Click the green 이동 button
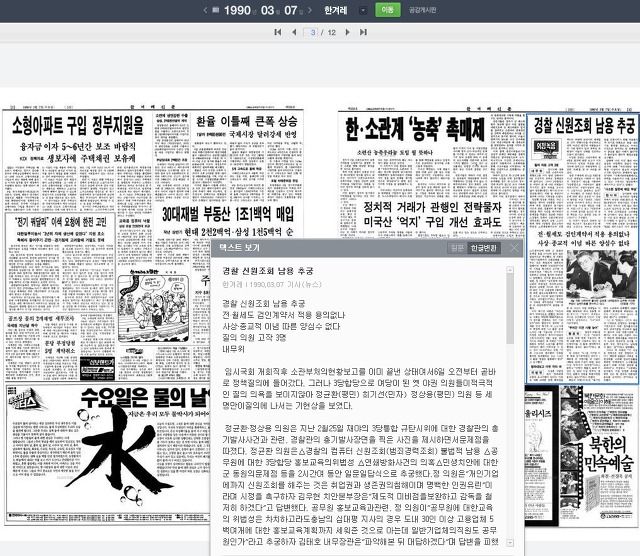Viewport: 640px width, 556px height. pos(387,10)
